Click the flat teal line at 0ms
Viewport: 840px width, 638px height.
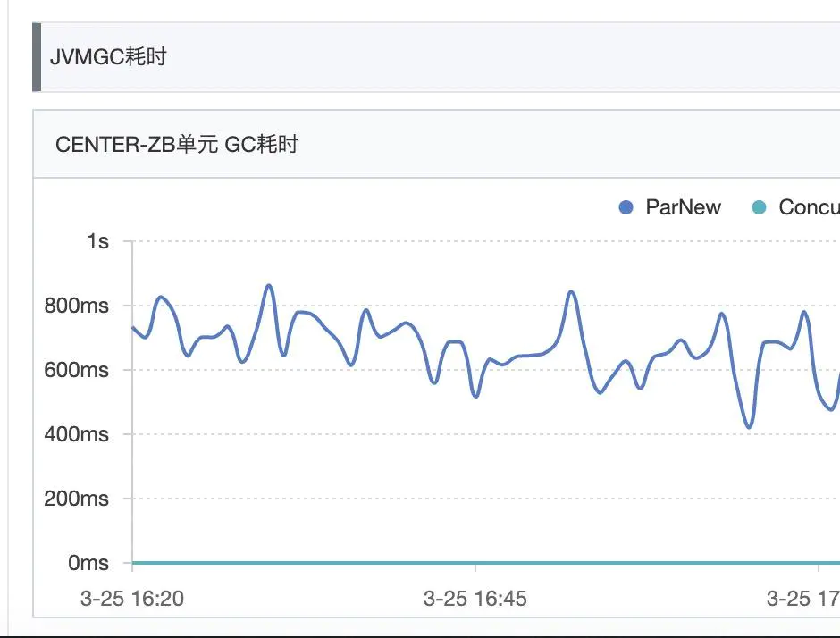pos(357,563)
